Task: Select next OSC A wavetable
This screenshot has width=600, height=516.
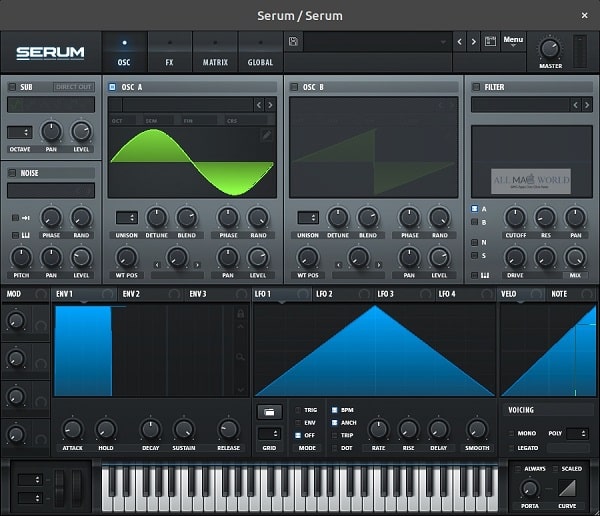Action: click(270, 105)
